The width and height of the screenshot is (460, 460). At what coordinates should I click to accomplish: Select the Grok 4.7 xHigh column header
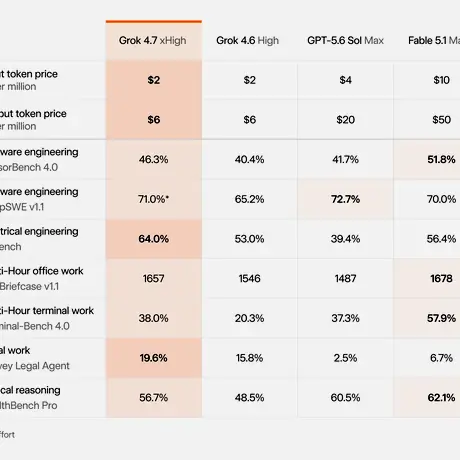click(153, 41)
